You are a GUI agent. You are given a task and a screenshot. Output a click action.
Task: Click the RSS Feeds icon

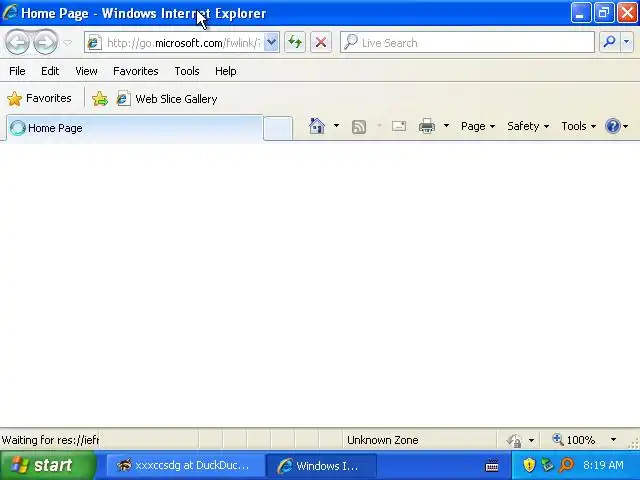(x=359, y=127)
